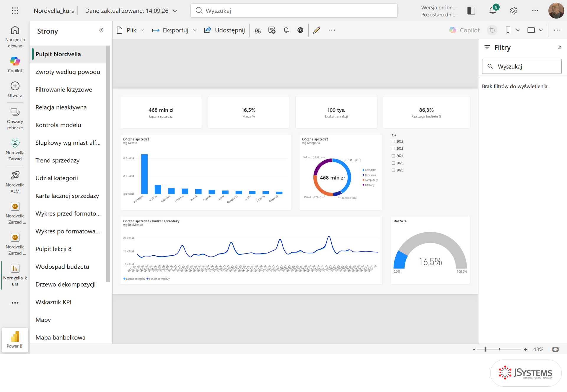Expand the view mode dropdown chevron
This screenshot has width=567, height=392.
541,30
